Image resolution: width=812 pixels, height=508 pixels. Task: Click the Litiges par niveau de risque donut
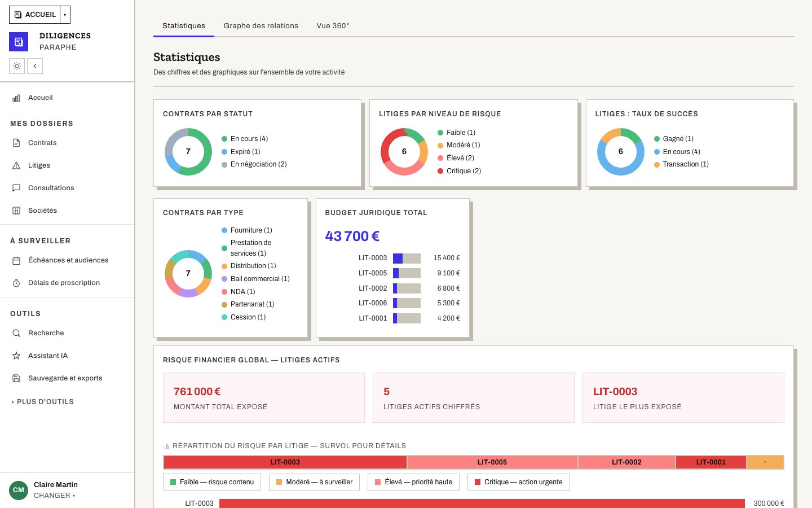pyautogui.click(x=404, y=151)
